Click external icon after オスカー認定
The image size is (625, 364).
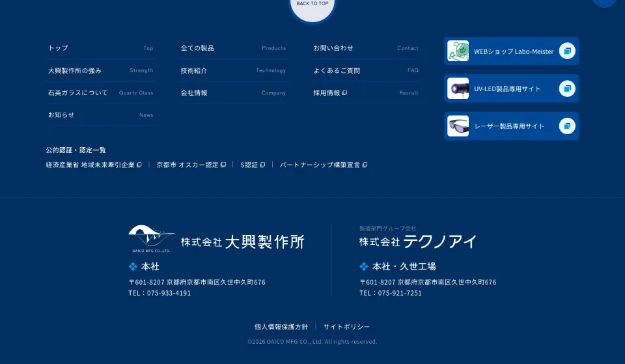(x=223, y=165)
